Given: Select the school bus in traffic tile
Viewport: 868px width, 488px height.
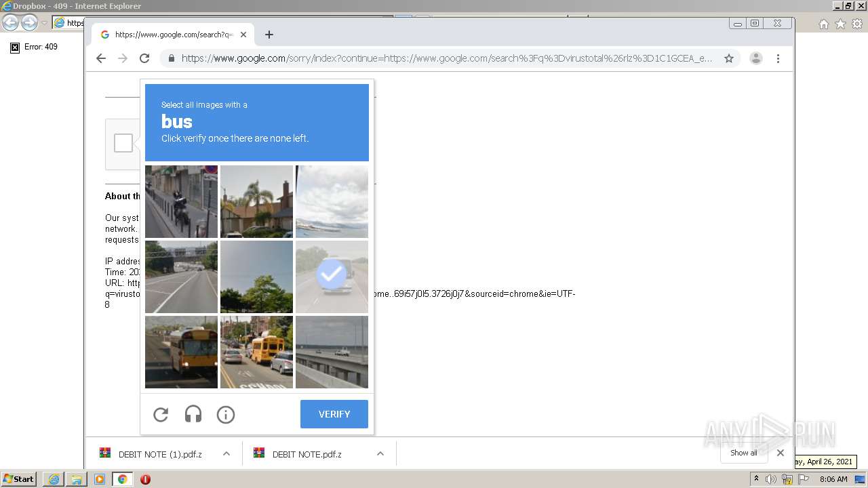Looking at the screenshot, I should coord(256,352).
